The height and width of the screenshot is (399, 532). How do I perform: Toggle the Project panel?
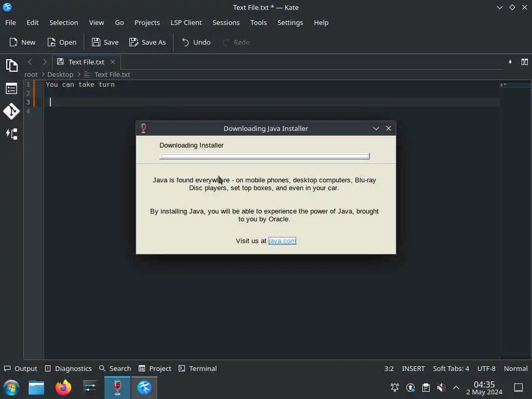[x=155, y=368]
